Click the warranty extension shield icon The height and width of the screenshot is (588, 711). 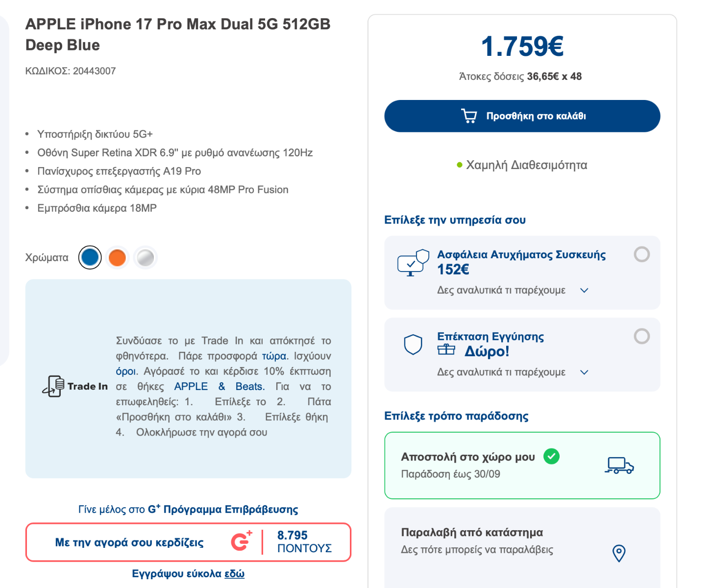[x=413, y=344]
